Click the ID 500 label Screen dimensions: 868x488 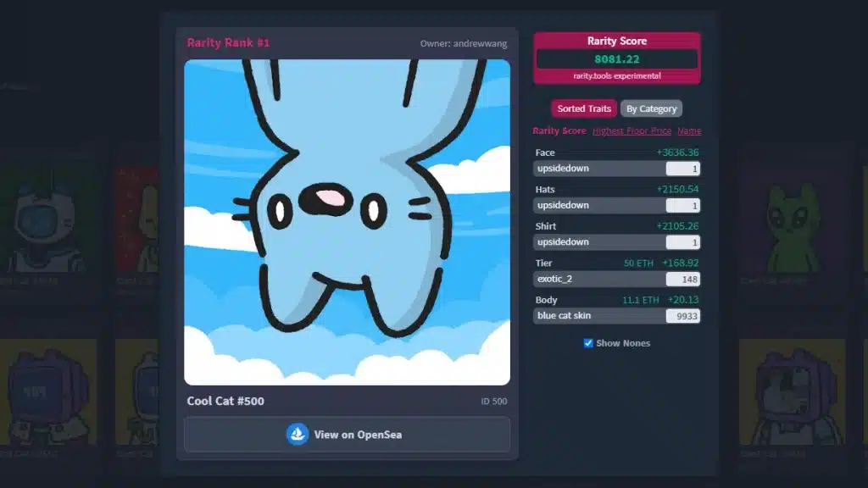[x=494, y=401]
